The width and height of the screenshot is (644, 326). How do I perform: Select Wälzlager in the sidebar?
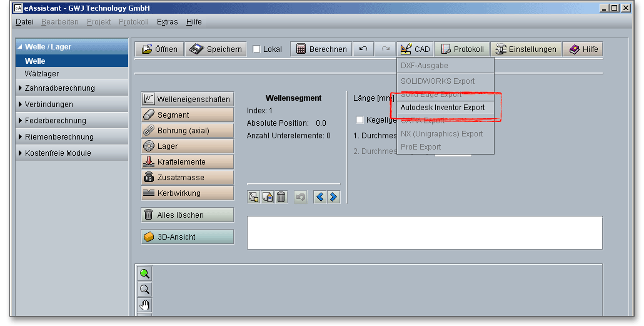click(x=42, y=74)
